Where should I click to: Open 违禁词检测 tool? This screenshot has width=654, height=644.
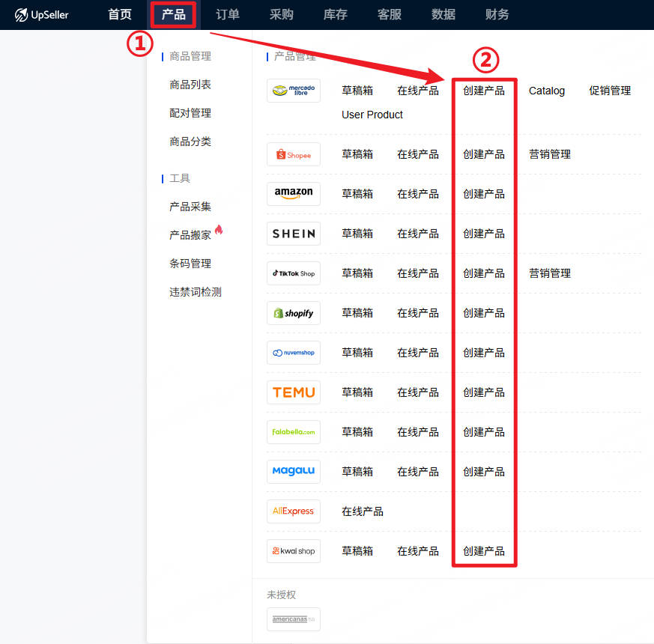click(x=196, y=292)
